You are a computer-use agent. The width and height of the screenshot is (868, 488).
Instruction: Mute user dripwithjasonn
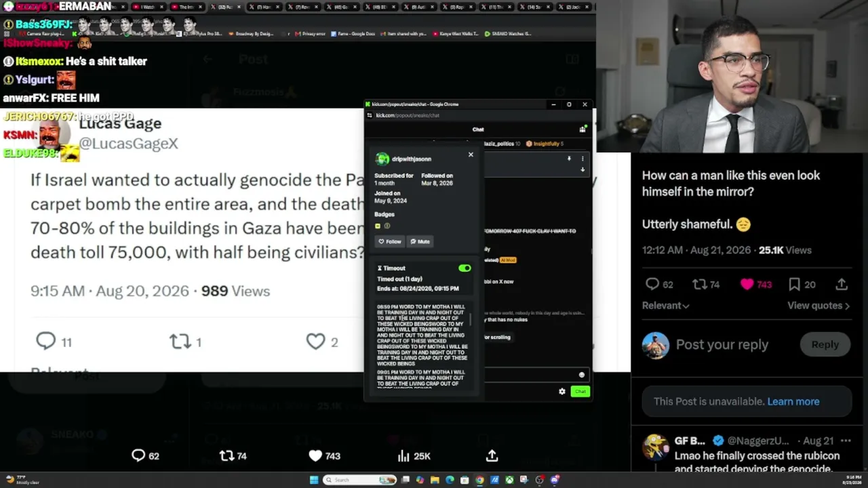[420, 241]
